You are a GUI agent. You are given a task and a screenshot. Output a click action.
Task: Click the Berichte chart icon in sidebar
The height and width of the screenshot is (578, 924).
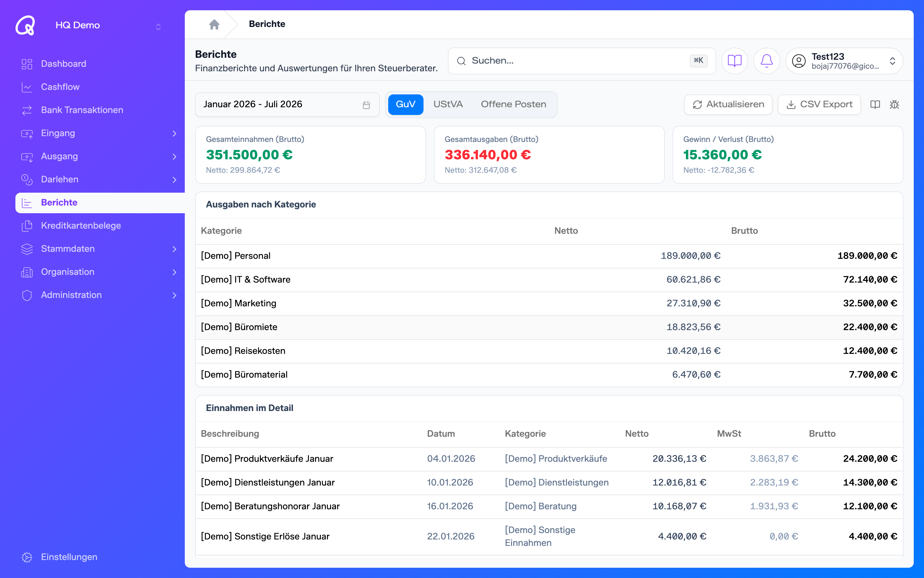27,203
